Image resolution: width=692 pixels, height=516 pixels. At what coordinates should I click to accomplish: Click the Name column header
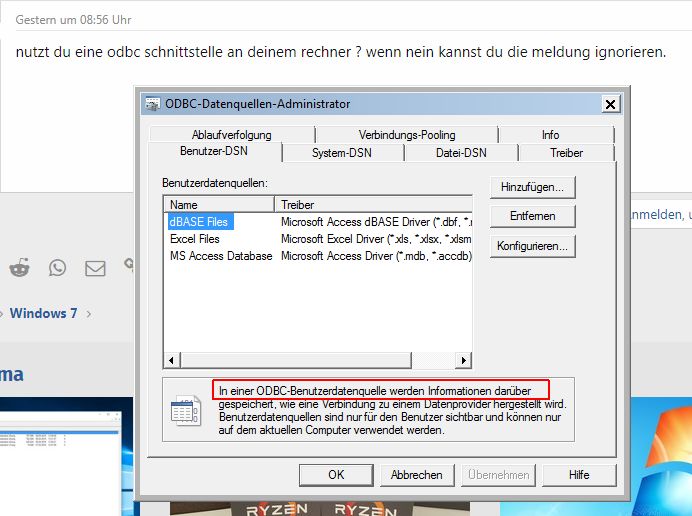(219, 205)
